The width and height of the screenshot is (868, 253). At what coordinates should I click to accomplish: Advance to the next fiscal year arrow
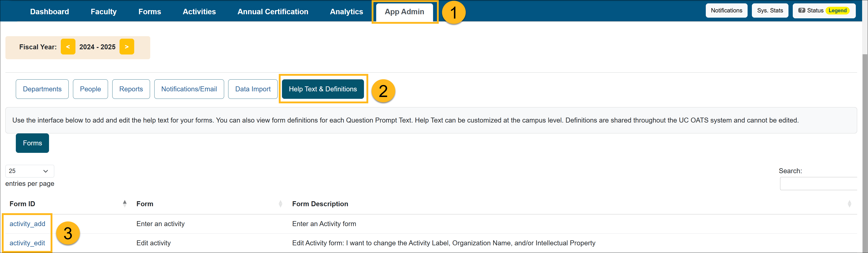(127, 47)
